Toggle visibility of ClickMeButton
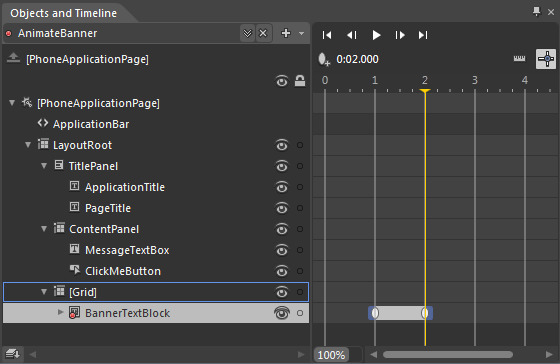This screenshot has height=364, width=560. [x=282, y=271]
